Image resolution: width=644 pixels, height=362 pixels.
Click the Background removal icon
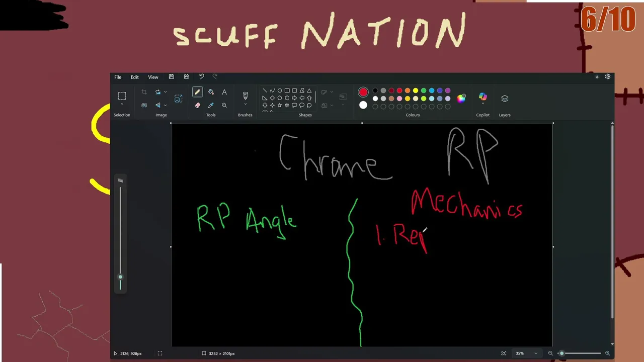(x=144, y=105)
